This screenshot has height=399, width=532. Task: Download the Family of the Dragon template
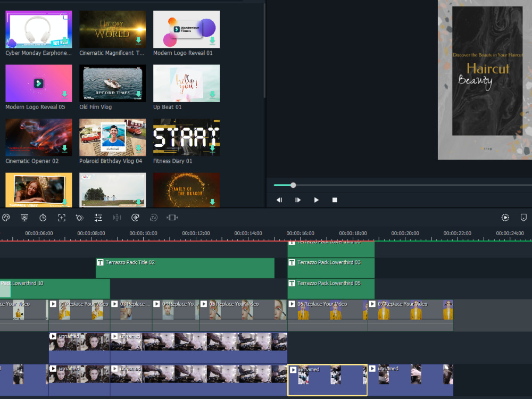212,202
